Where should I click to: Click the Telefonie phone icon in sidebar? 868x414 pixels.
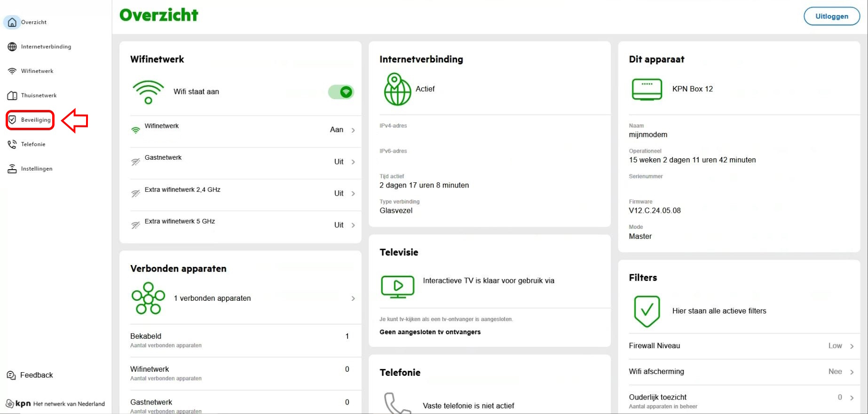[12, 144]
